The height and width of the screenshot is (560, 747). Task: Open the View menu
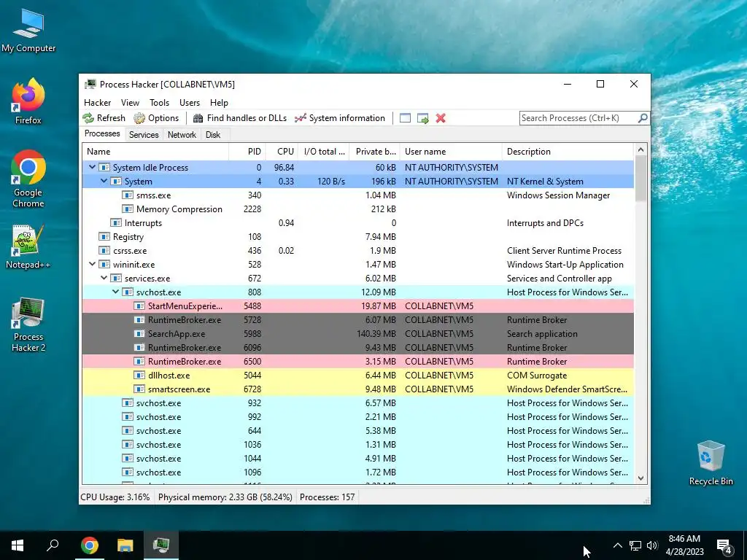[x=130, y=102]
